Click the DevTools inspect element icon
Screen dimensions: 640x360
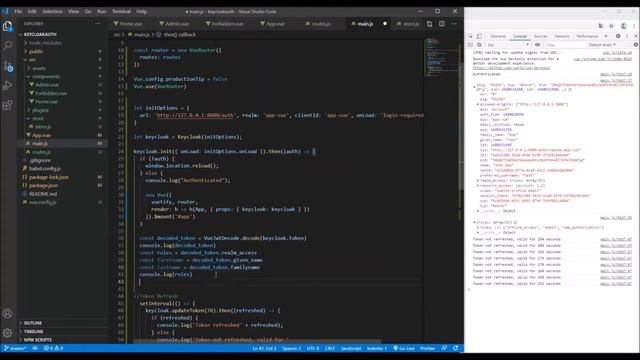click(x=471, y=36)
